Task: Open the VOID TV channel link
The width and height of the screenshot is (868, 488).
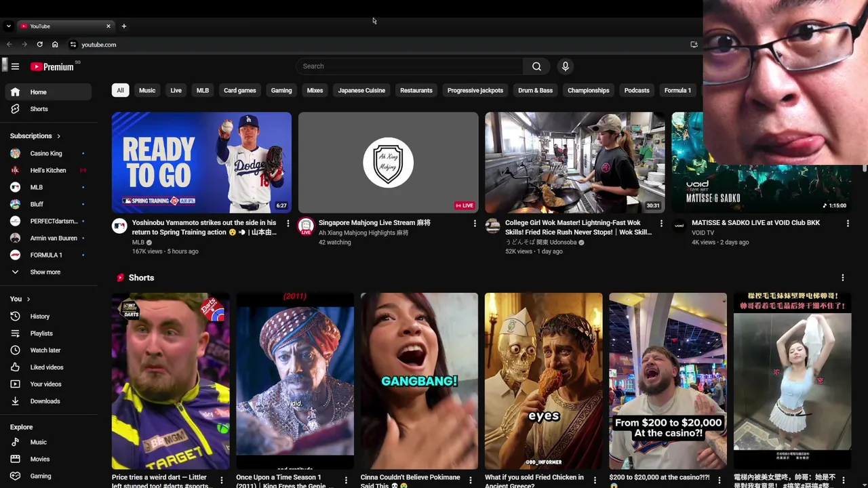Action: click(x=703, y=232)
